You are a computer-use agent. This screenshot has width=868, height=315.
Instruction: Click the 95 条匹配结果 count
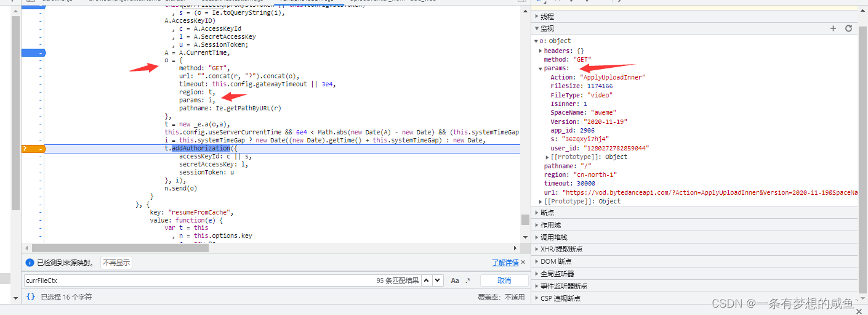coord(398,280)
